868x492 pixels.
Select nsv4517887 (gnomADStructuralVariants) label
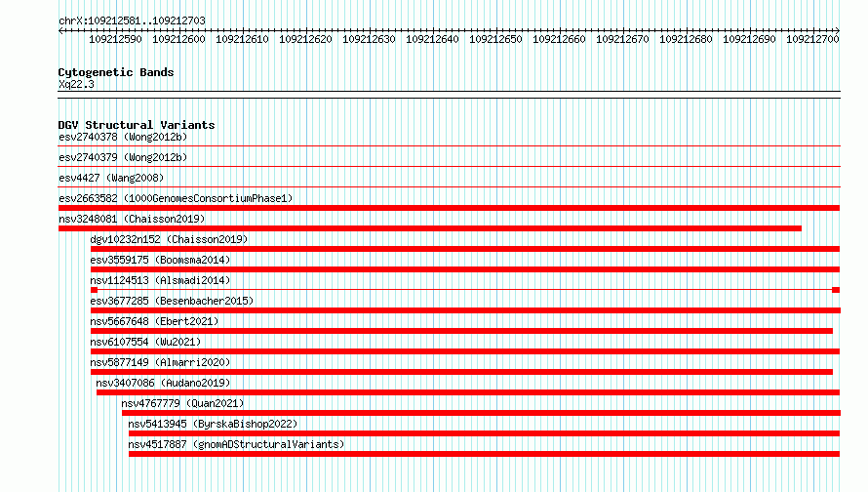pyautogui.click(x=236, y=444)
